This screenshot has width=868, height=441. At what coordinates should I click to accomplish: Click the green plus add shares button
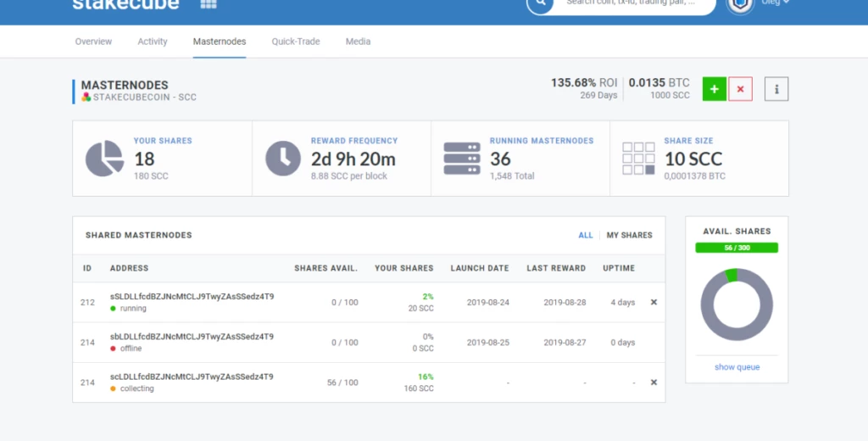click(x=714, y=89)
